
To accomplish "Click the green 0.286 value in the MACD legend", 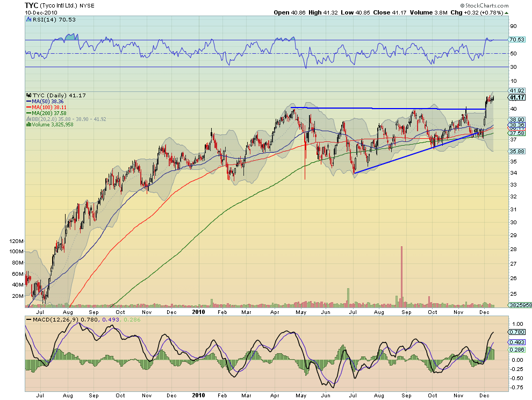I will 132,319.
